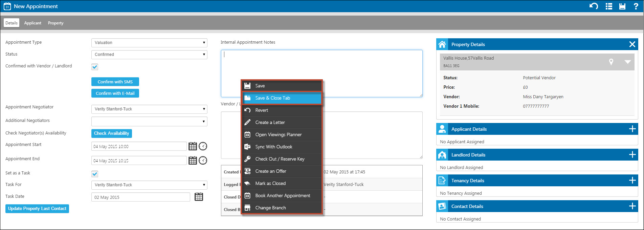Switch to the Applicant tab
The width and height of the screenshot is (644, 230).
[33, 23]
